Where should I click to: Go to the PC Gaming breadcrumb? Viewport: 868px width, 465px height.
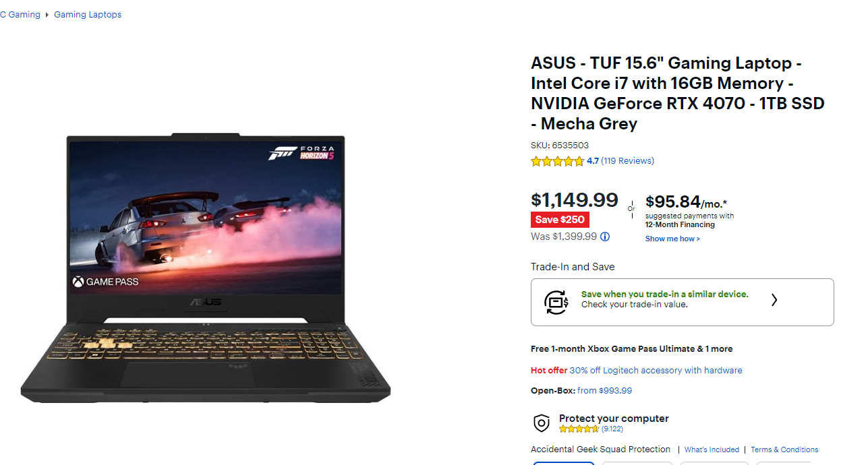tap(20, 15)
